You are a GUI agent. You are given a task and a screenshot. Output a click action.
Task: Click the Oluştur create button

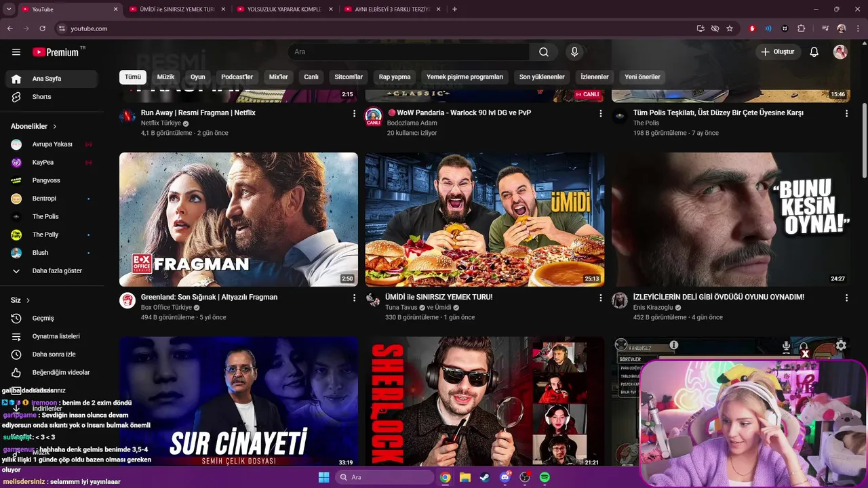tap(778, 52)
